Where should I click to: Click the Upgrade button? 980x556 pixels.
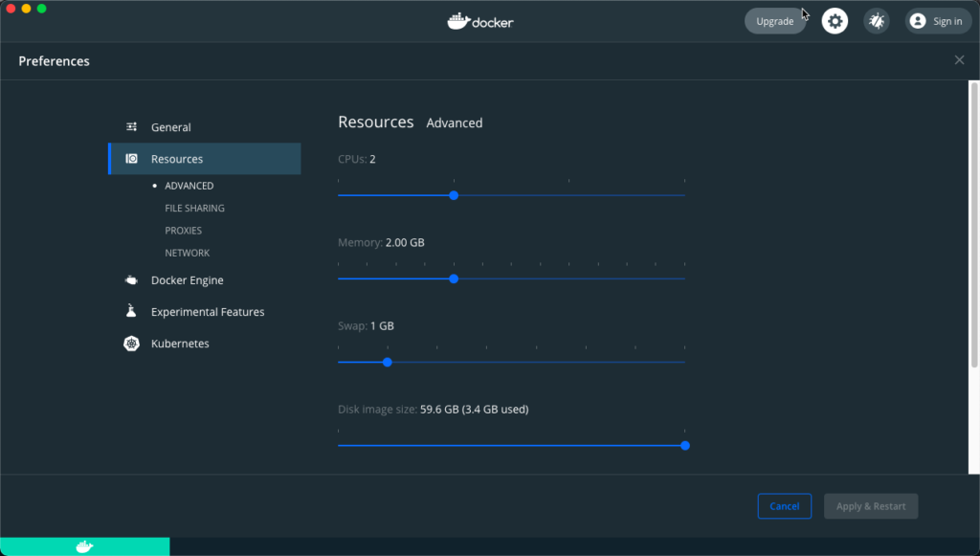[775, 21]
